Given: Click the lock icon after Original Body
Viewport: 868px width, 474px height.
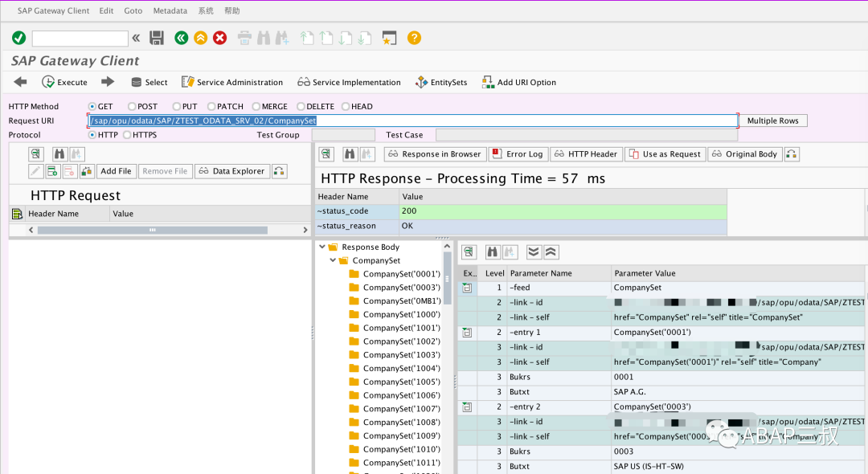Looking at the screenshot, I should [x=792, y=153].
